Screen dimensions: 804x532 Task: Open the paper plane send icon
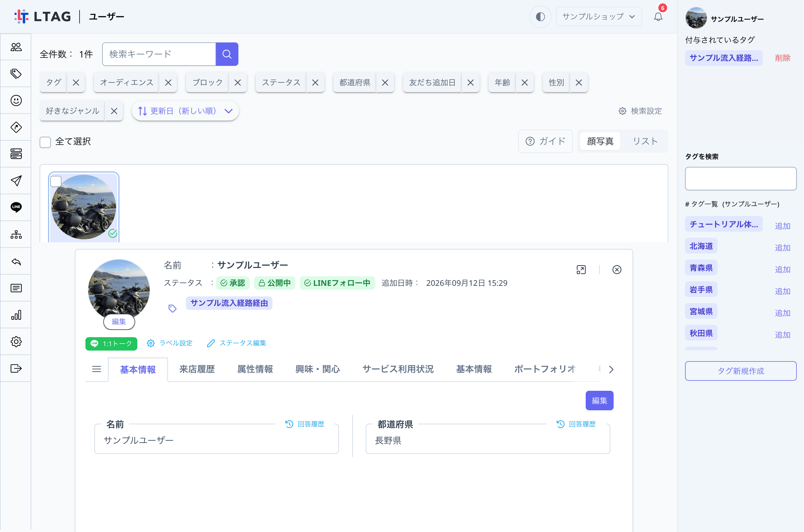tap(16, 181)
